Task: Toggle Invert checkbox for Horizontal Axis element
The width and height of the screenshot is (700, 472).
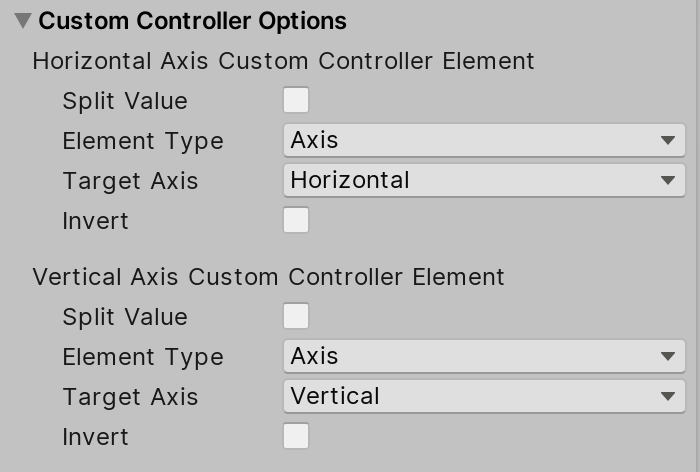Action: coord(296,221)
